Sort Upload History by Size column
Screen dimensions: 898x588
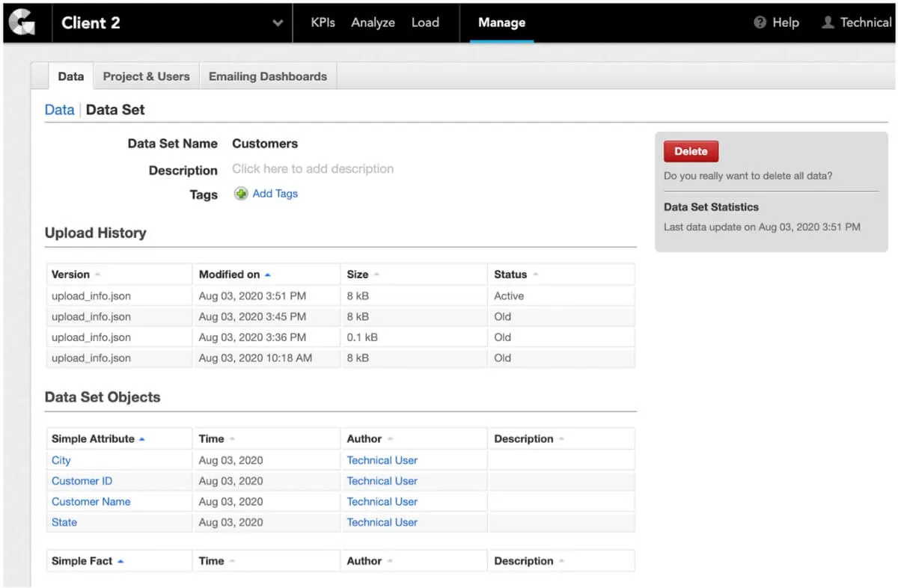coord(358,275)
